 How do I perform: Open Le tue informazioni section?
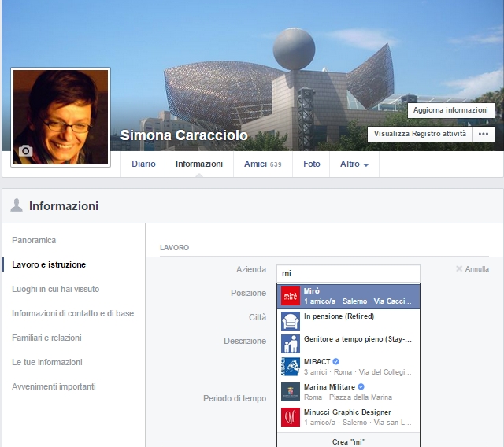coord(47,362)
